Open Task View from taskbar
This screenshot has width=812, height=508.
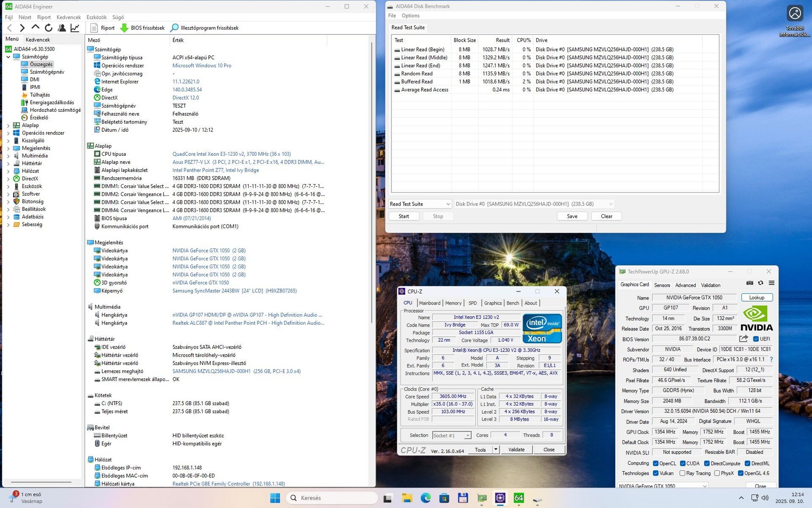(x=388, y=498)
